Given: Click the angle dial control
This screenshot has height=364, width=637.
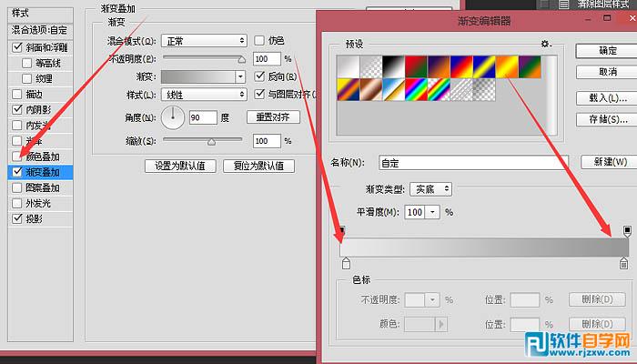Looking at the screenshot, I should (173, 117).
